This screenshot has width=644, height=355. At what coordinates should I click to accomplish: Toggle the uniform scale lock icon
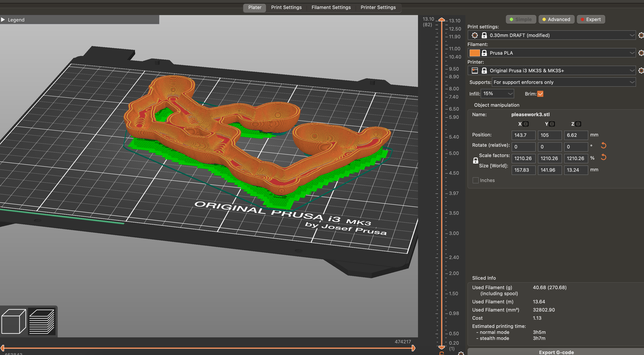tap(475, 161)
